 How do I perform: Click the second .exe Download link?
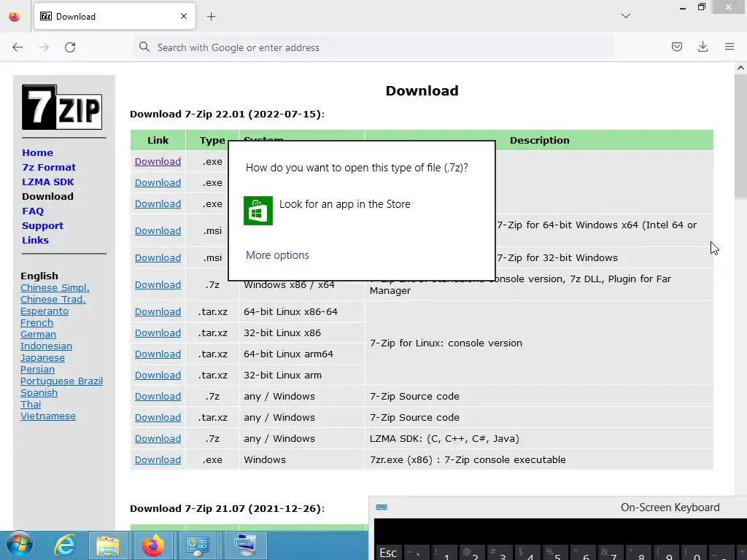158,183
